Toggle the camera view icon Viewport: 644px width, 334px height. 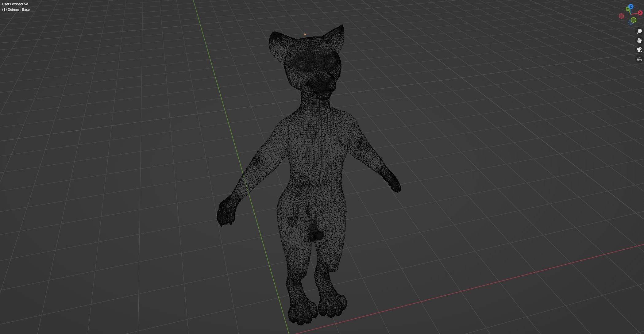[639, 50]
